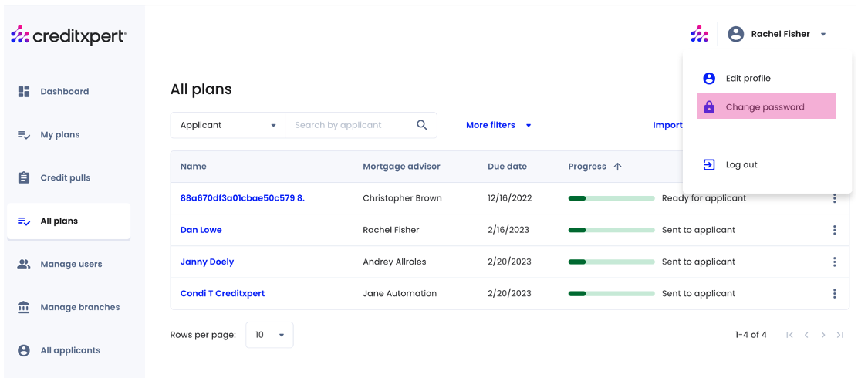Open row menu for Condi T Creditxpert
Image resolution: width=868 pixels, height=378 pixels.
point(834,293)
